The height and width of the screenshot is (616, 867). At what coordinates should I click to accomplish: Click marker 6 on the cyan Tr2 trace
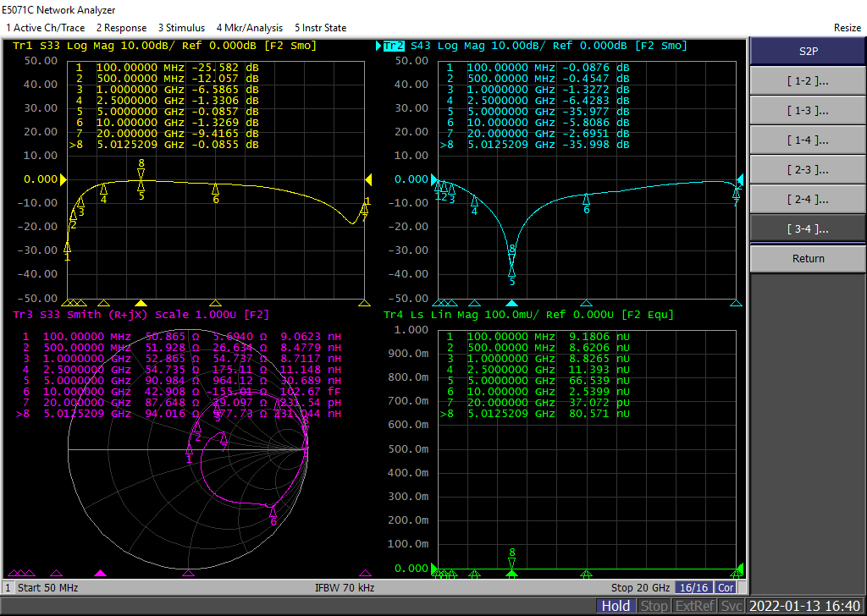(586, 201)
